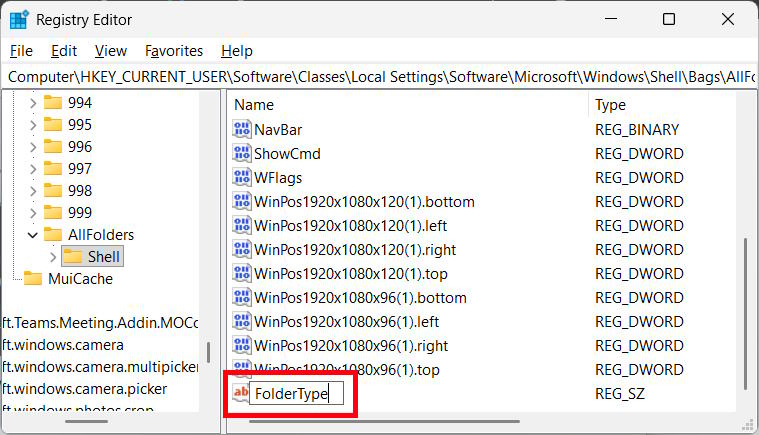Image resolution: width=759 pixels, height=435 pixels.
Task: Select the WFlags value icon
Action: tap(242, 178)
